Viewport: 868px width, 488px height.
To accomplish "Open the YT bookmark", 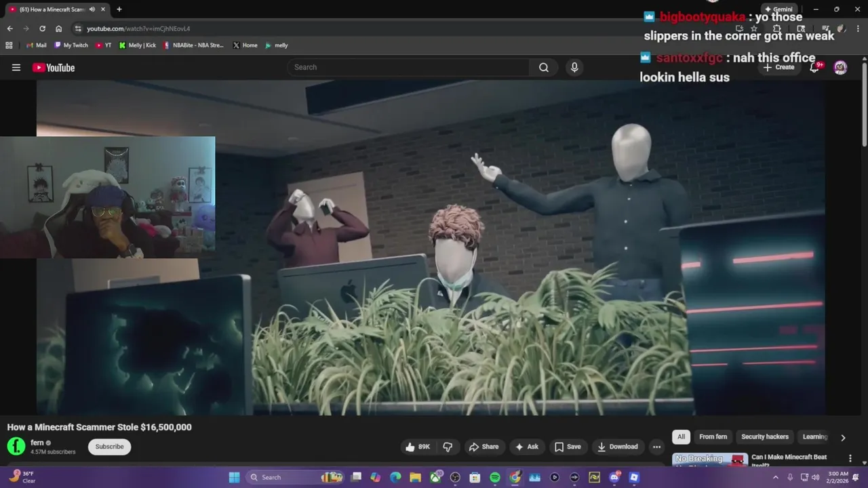I will (x=104, y=45).
